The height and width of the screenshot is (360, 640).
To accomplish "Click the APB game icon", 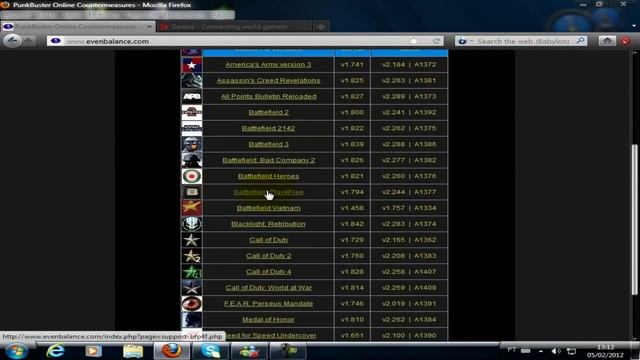I will [191, 97].
